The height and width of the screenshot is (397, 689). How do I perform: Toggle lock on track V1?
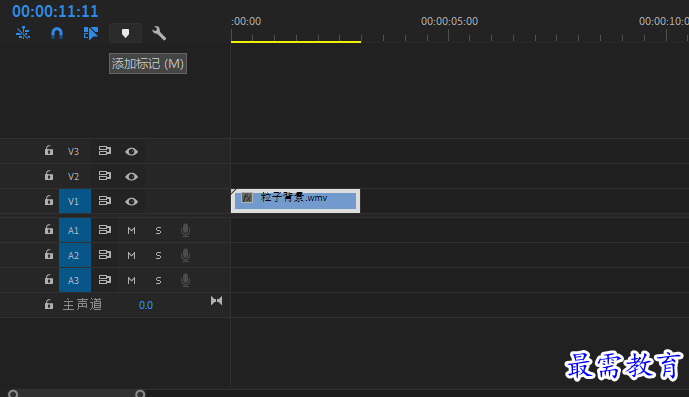coord(49,200)
